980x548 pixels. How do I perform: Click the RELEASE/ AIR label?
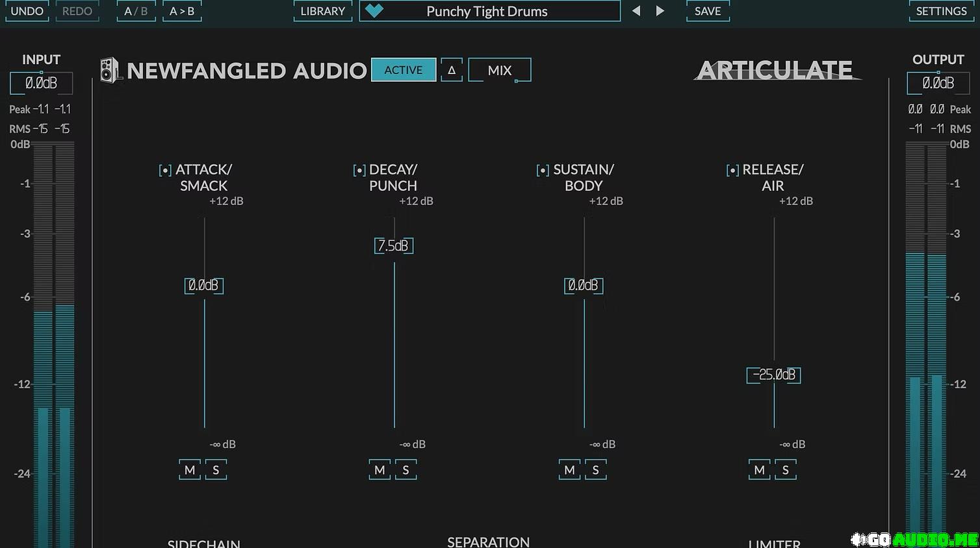click(773, 177)
